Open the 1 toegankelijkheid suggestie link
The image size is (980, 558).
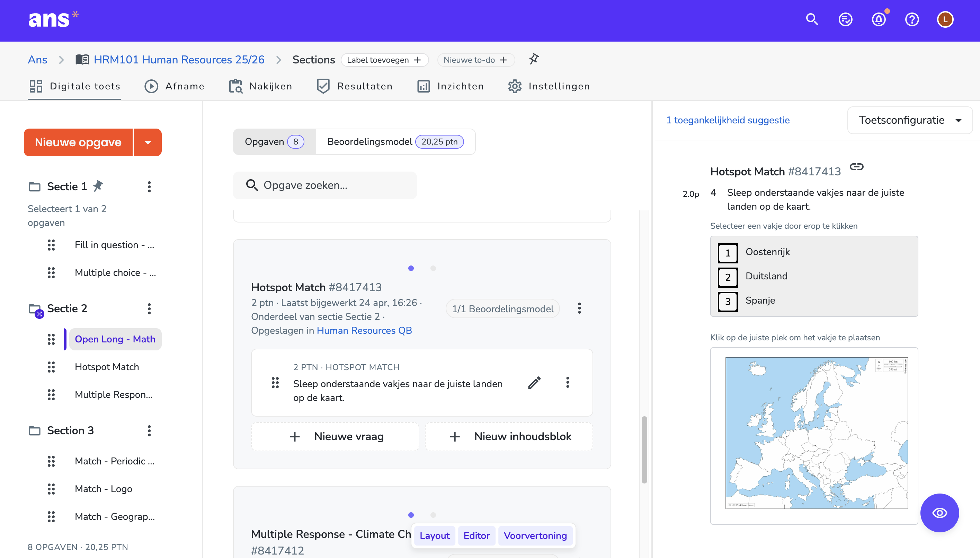(728, 120)
